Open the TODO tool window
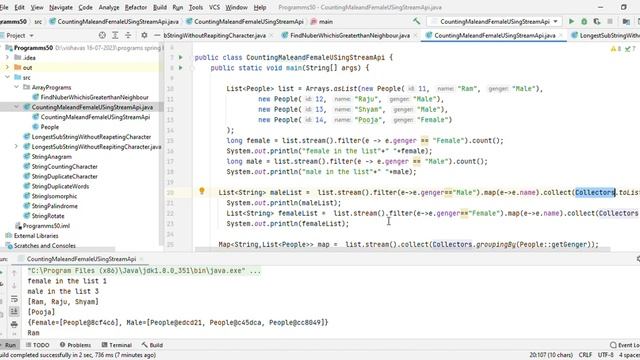The height and width of the screenshot is (360, 640). (38, 345)
